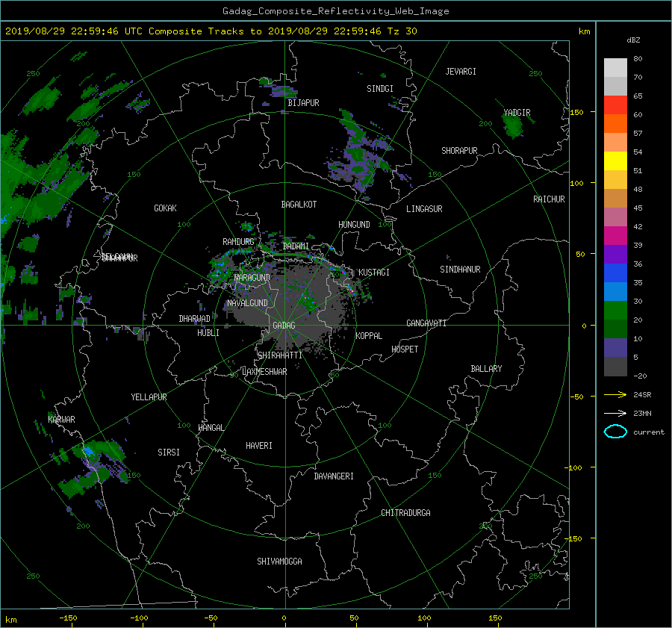Click the SINDHANUR city label
672x628 pixels.
[460, 270]
